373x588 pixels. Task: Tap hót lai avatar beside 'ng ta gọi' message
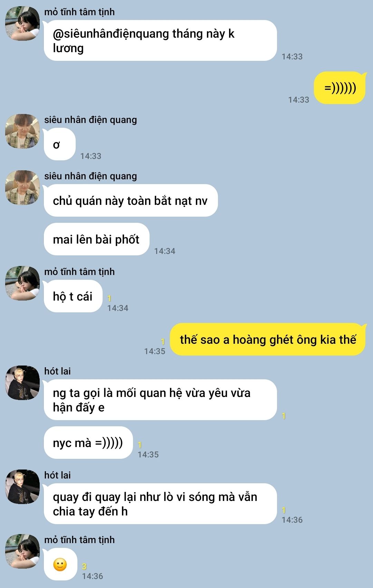22,383
